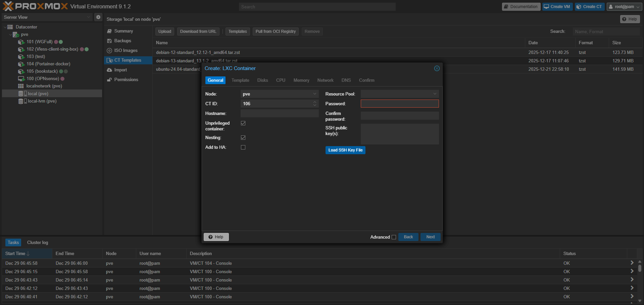Image resolution: width=644 pixels, height=305 pixels.
Task: Select local-lvm (pve) storage icon
Action: [22, 101]
